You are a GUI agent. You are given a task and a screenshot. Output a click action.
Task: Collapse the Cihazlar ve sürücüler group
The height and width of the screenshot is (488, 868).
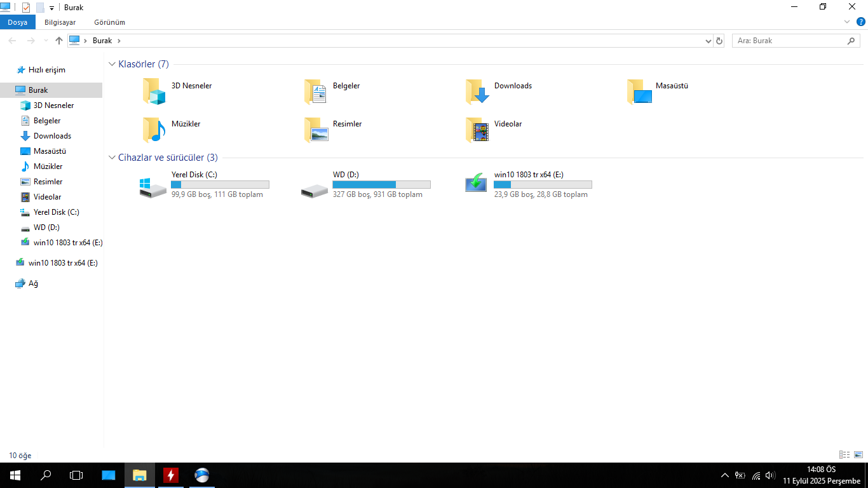(112, 158)
